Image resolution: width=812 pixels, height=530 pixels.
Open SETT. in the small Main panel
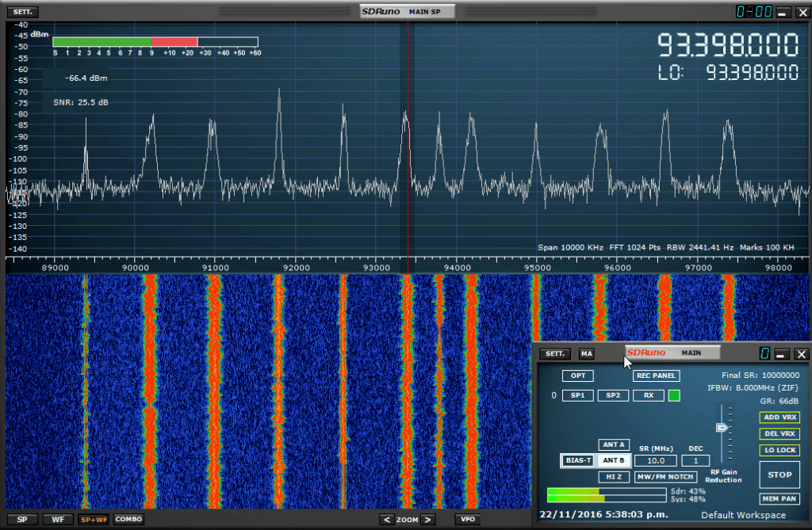(553, 354)
